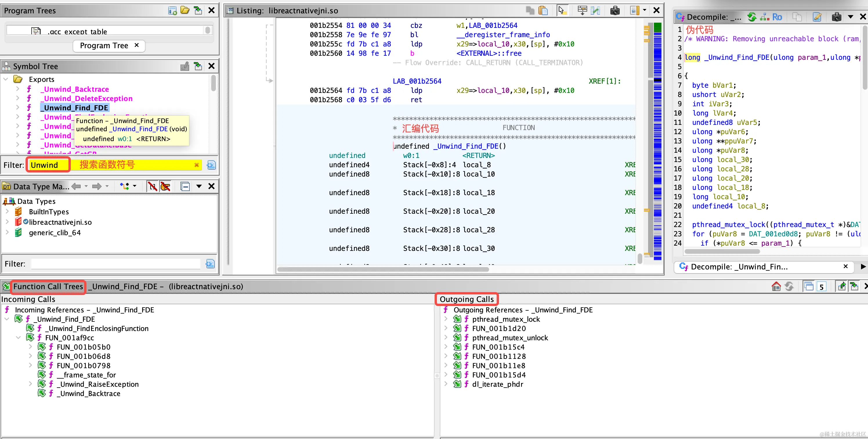Open Decompile panel menu dropdown arrow
The height and width of the screenshot is (439, 868).
pyautogui.click(x=851, y=17)
